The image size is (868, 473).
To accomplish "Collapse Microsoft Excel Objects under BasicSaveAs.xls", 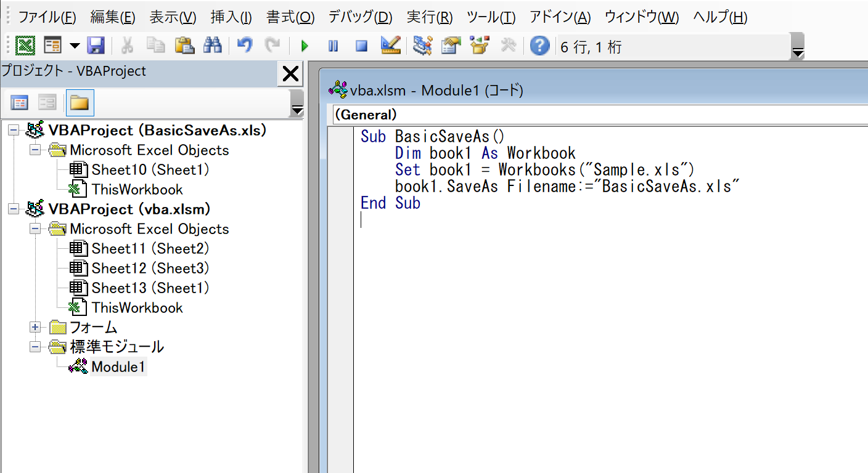I will pos(35,150).
